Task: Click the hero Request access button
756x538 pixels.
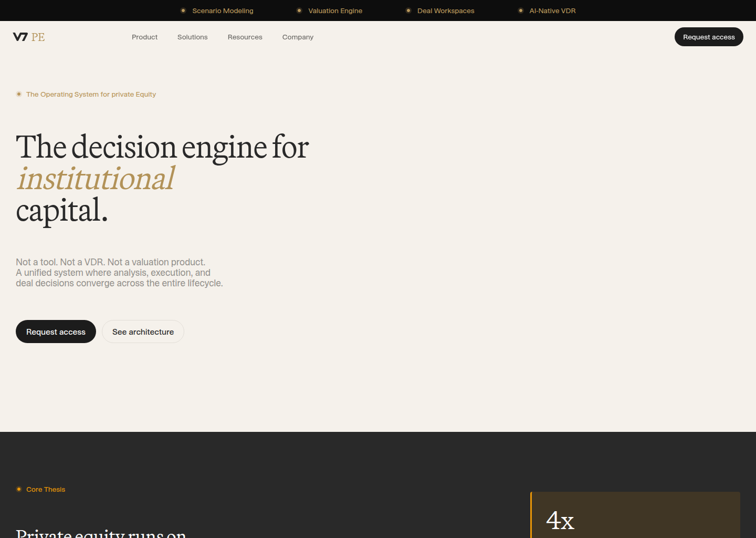Action: (x=56, y=332)
